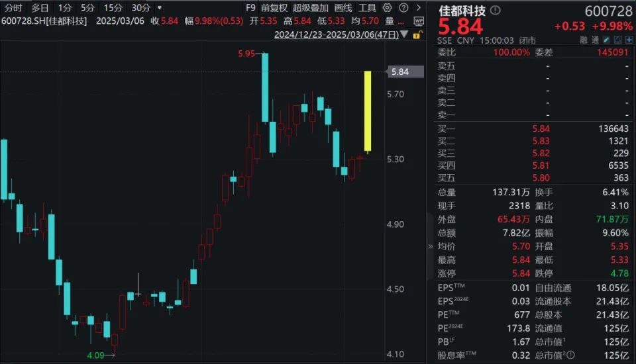Click the WP monitor icon
The width and height of the screenshot is (636, 364).
tap(418, 21)
